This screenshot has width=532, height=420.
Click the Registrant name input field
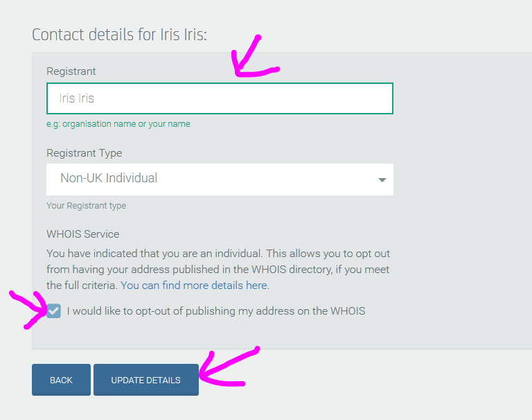[x=220, y=98]
